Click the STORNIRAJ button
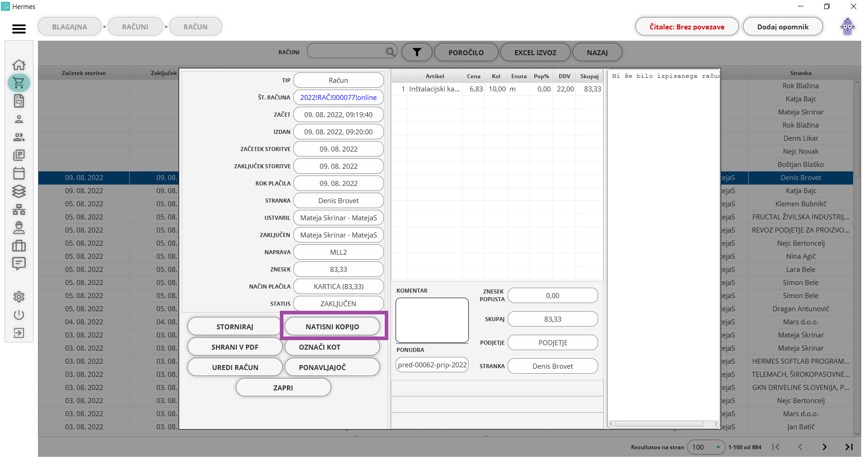 pos(235,327)
